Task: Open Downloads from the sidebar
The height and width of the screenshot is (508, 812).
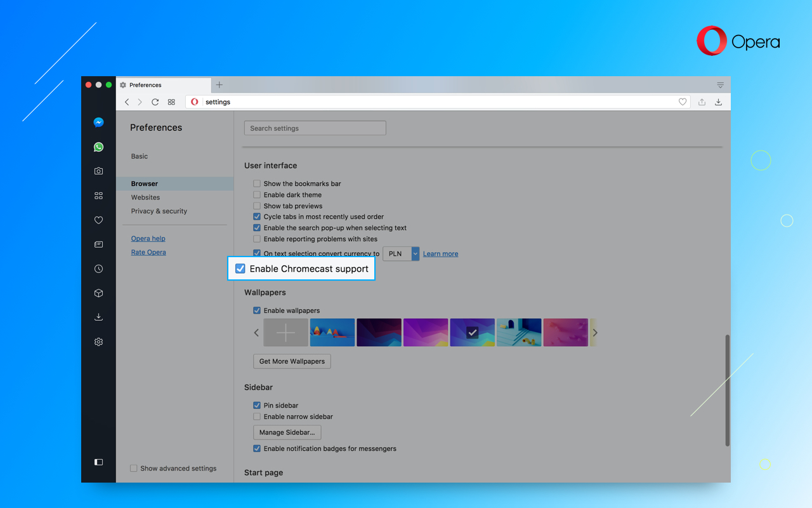Action: tap(98, 317)
